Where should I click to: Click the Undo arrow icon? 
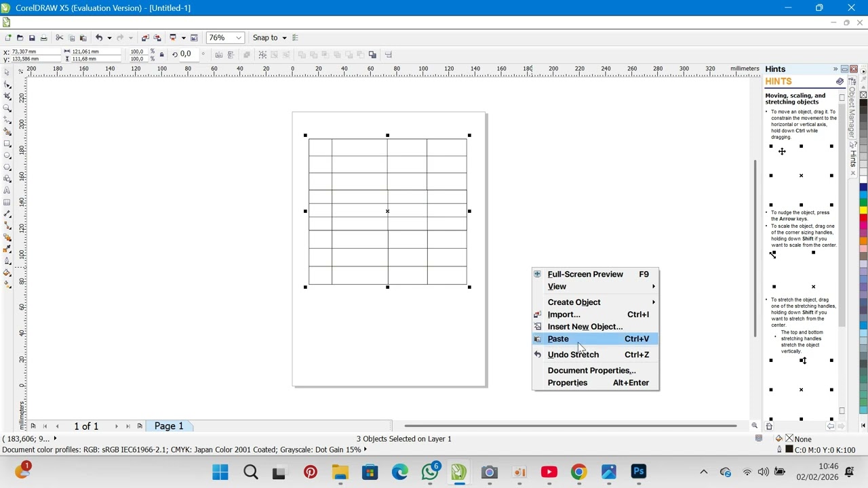tap(98, 38)
